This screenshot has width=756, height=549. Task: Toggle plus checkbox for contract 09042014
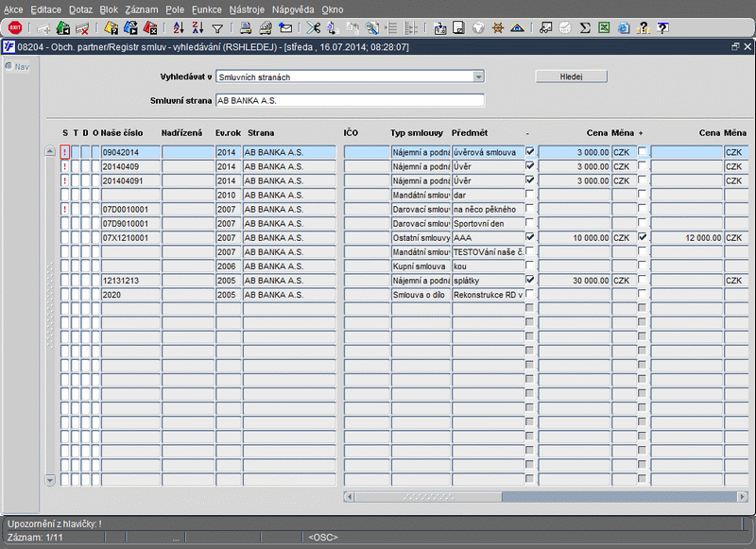[x=643, y=151]
